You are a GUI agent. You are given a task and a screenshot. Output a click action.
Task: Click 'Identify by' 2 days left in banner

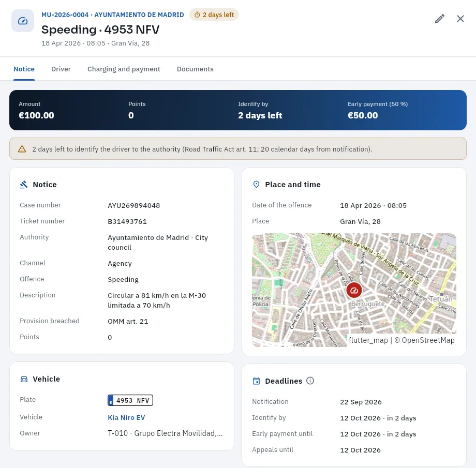(260, 115)
